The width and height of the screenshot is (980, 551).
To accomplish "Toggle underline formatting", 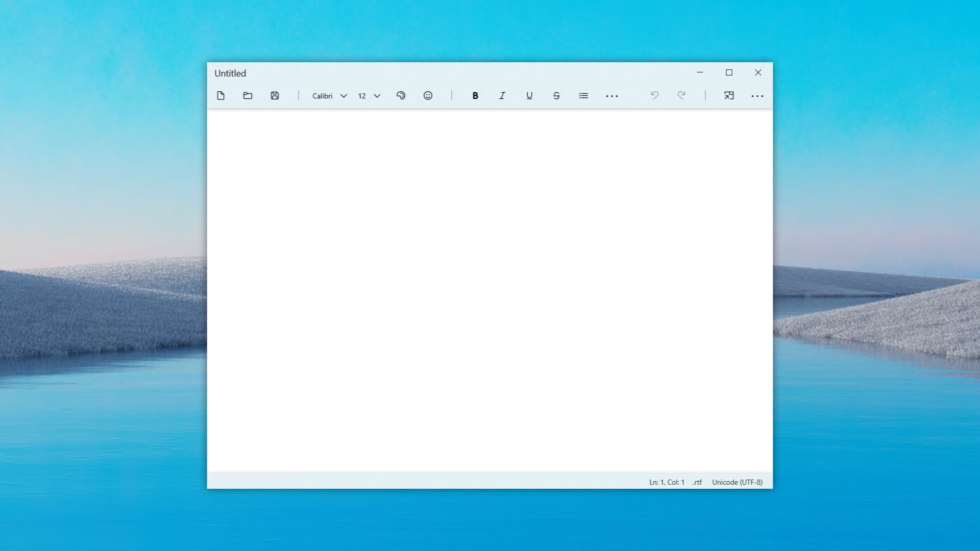I will [529, 95].
